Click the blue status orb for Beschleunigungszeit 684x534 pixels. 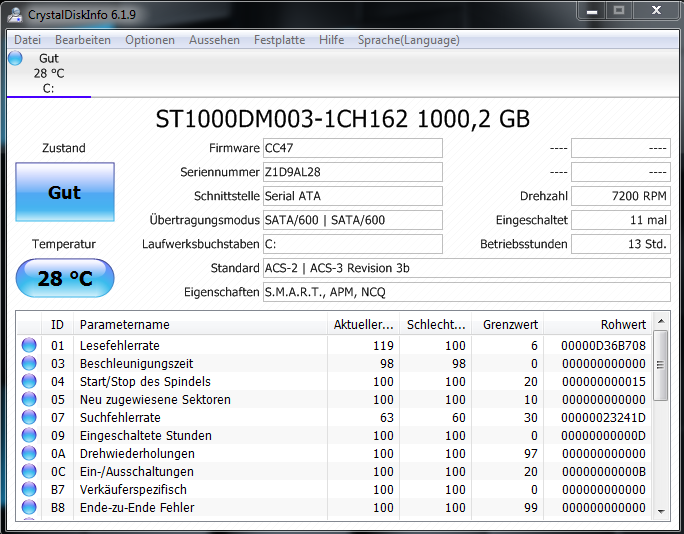(29, 363)
